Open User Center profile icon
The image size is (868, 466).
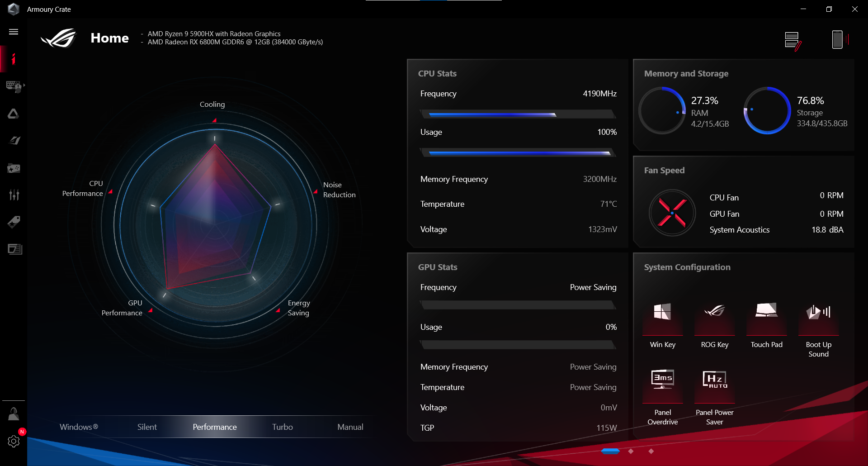coord(14,414)
